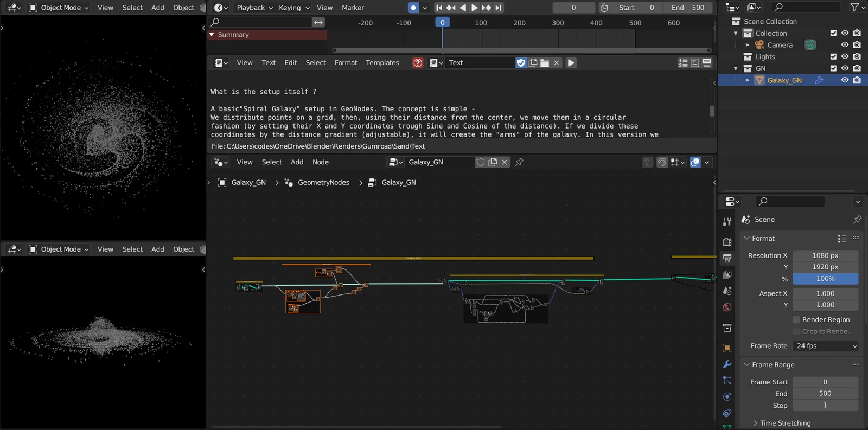Open the World properties tab
Screen dimensions: 868x430
coord(727,307)
